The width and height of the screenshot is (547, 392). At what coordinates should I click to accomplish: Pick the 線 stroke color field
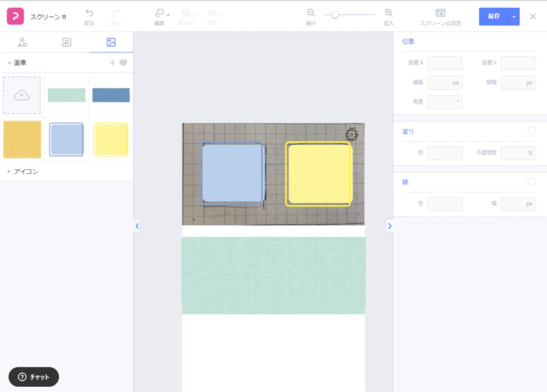click(x=445, y=204)
